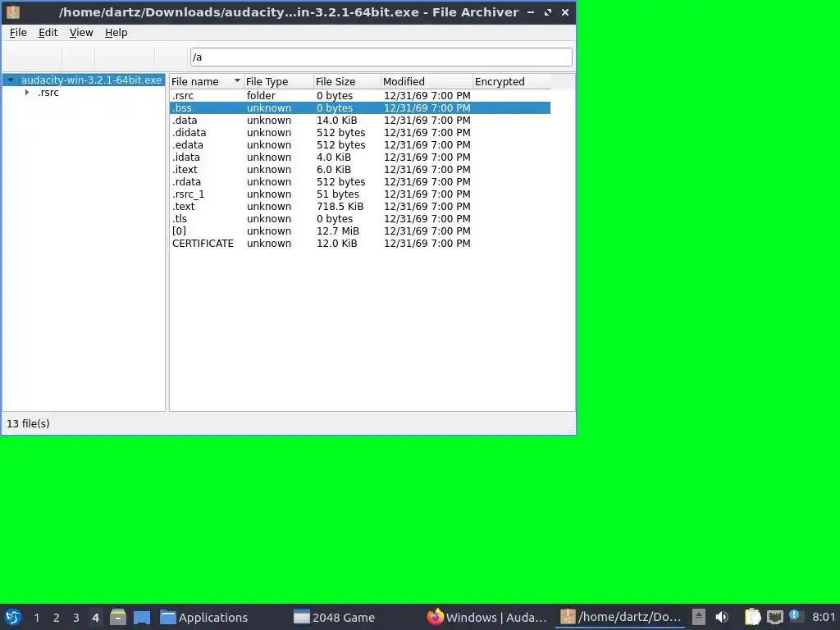Expand hidden tray icons arrow
The width and height of the screenshot is (840, 630).
click(699, 617)
